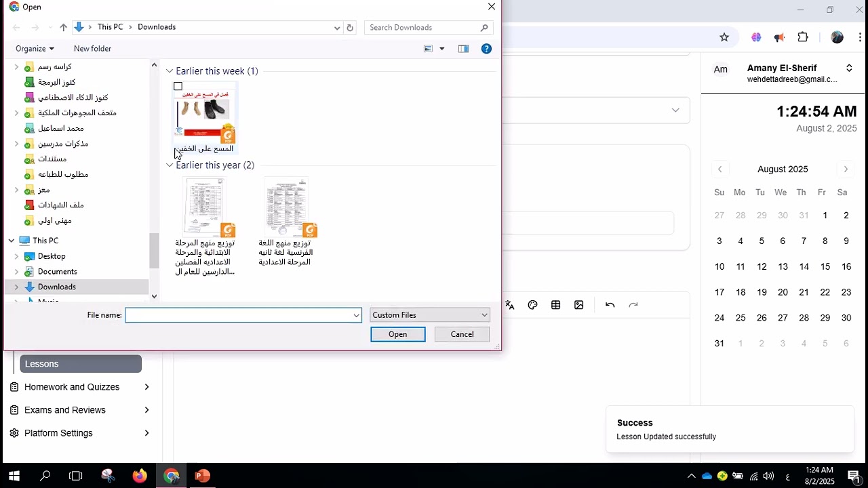Select Downloads in the navigation tree
The image size is (868, 488).
pos(57,287)
